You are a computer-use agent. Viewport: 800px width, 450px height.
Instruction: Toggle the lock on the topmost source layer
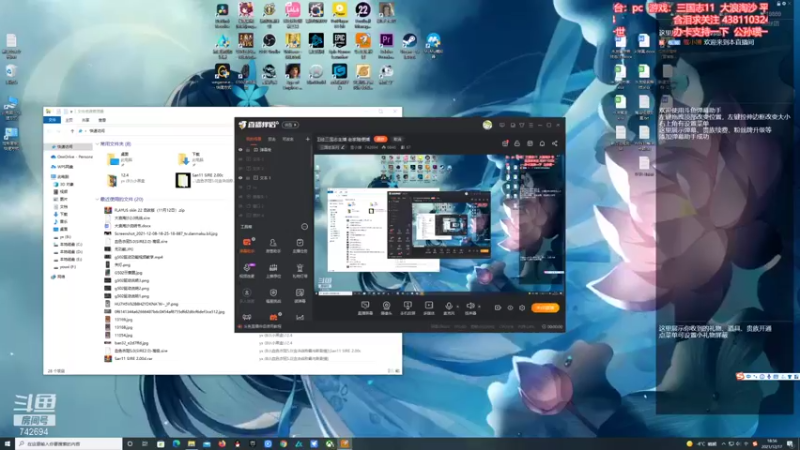(x=248, y=150)
